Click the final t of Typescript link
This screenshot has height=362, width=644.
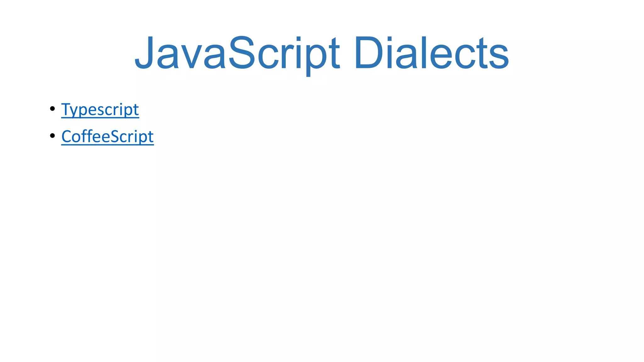point(136,110)
